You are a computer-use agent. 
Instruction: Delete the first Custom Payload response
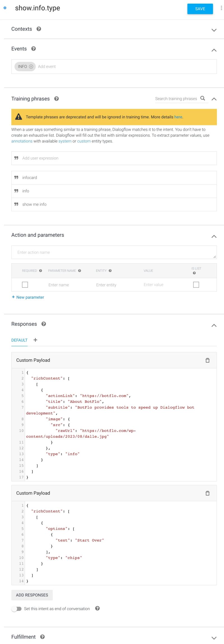207,360
